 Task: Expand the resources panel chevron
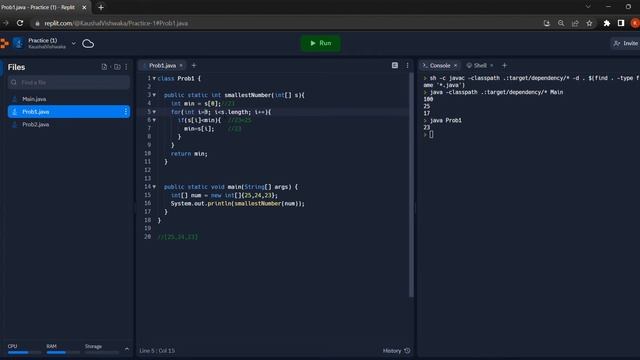(127, 349)
